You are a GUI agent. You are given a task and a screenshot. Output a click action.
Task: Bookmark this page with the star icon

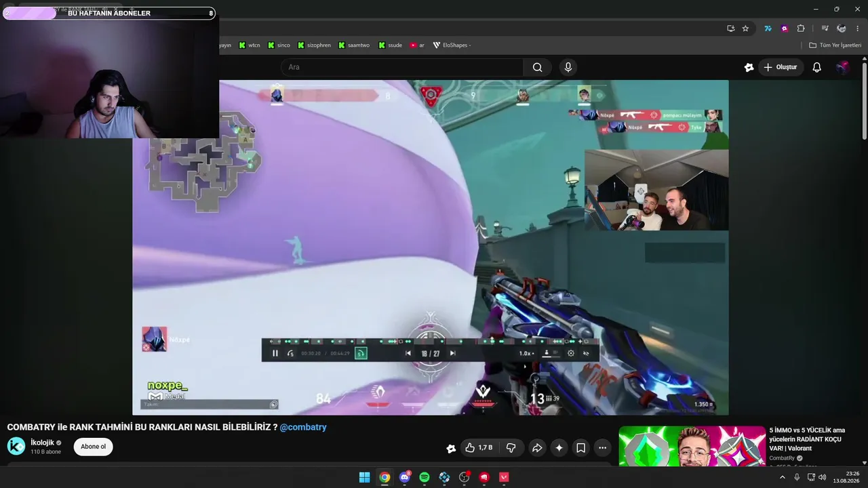745,28
